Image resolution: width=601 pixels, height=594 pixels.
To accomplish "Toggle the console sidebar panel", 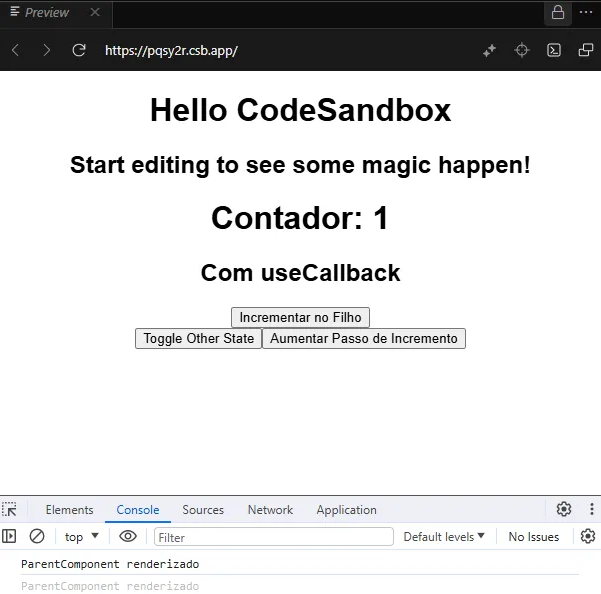I will click(9, 536).
